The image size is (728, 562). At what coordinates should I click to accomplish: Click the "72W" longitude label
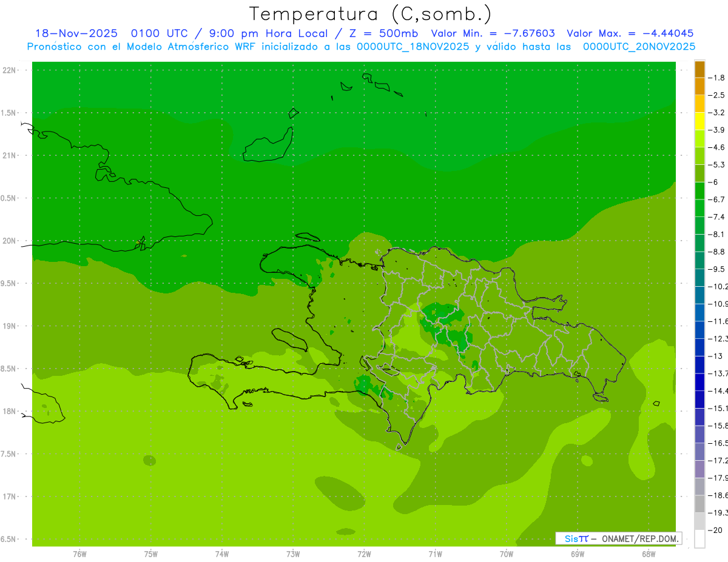365,554
